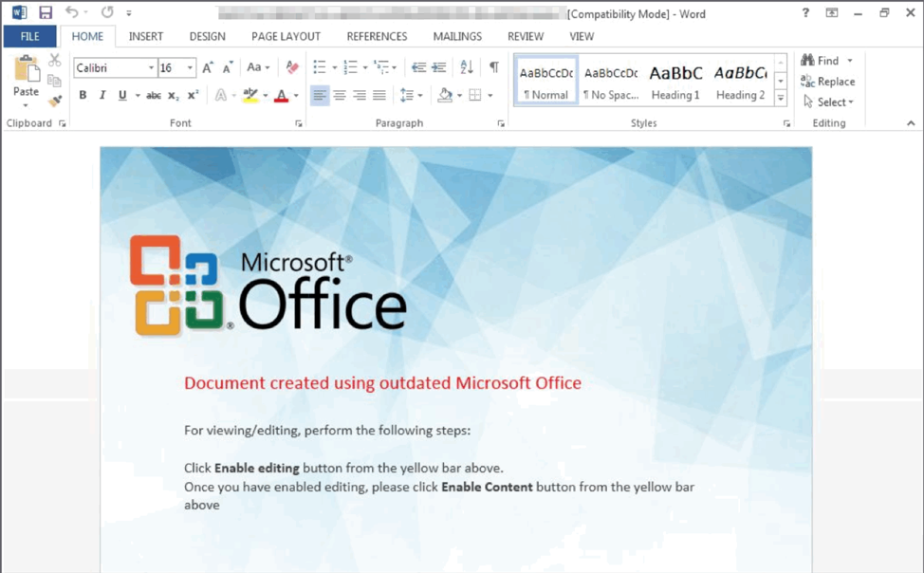924x573 pixels.
Task: Expand the Styles gallery More arrow
Action: [781, 98]
